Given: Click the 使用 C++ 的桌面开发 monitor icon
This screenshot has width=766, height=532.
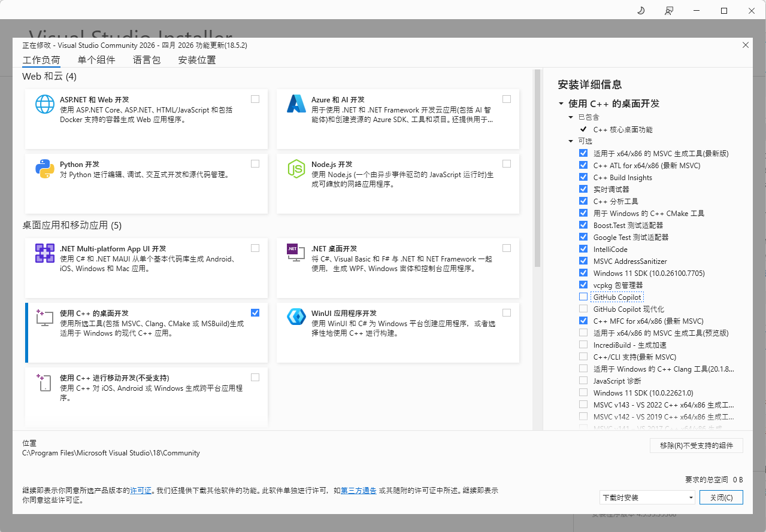Looking at the screenshot, I should click(45, 318).
